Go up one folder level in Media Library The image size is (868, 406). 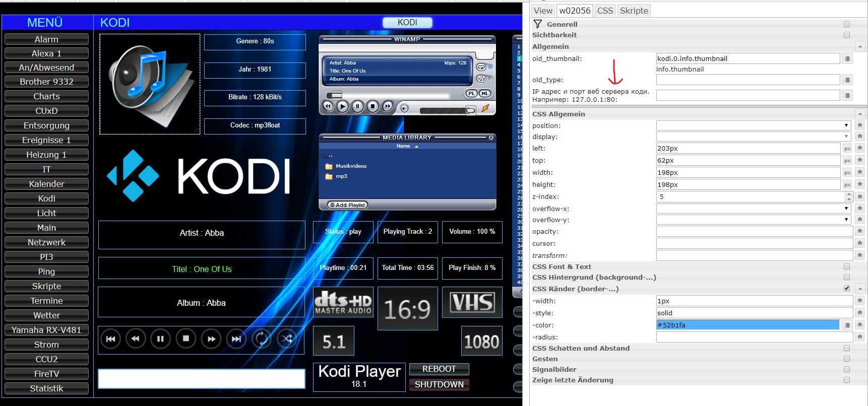click(x=328, y=156)
